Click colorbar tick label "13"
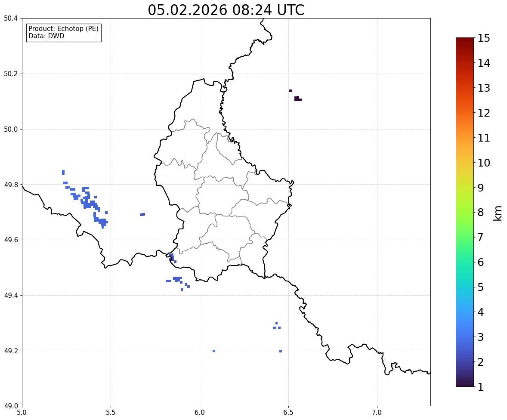 point(484,88)
